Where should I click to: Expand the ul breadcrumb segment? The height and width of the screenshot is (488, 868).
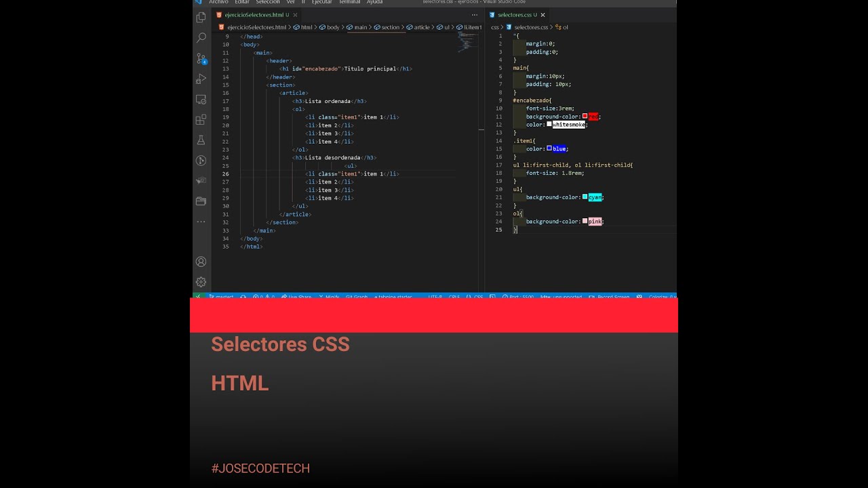point(443,28)
